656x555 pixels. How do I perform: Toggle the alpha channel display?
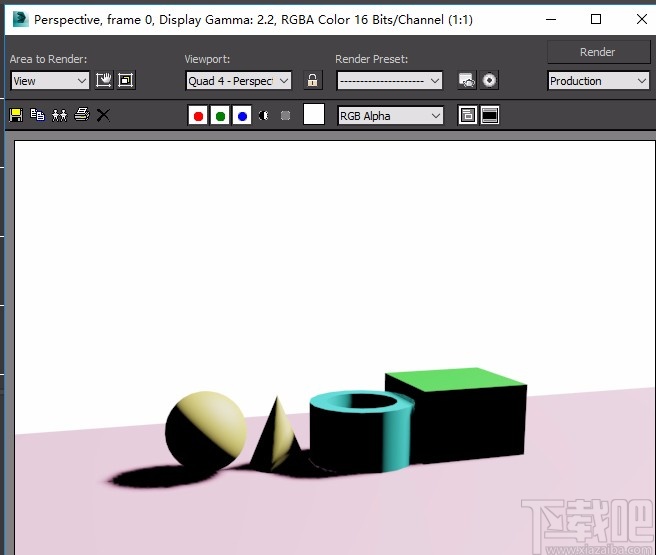[x=264, y=115]
